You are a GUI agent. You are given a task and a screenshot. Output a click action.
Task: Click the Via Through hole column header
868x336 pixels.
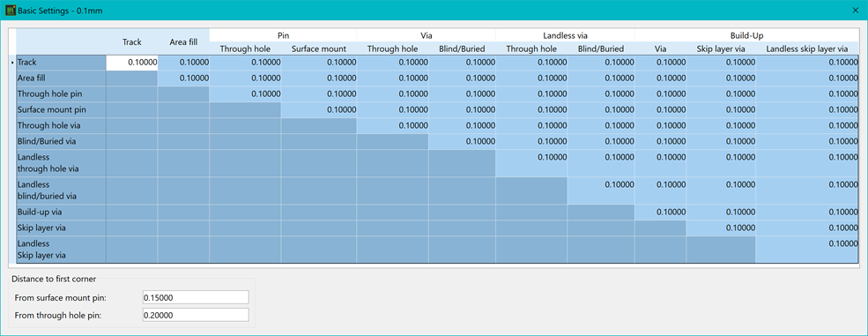[x=392, y=49]
